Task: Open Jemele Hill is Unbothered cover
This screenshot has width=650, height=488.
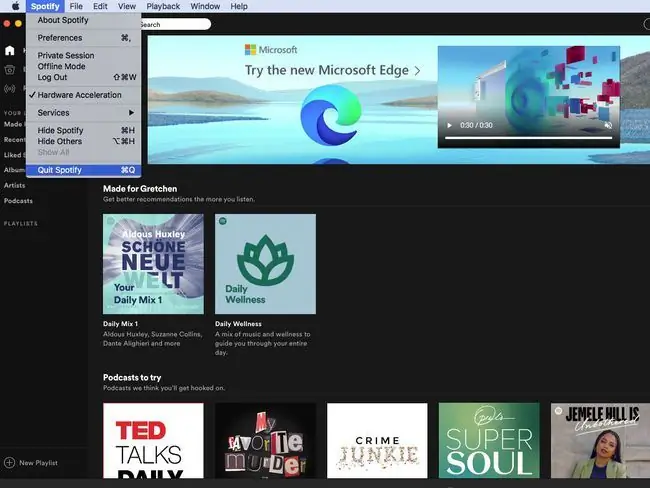Action: pos(600,441)
